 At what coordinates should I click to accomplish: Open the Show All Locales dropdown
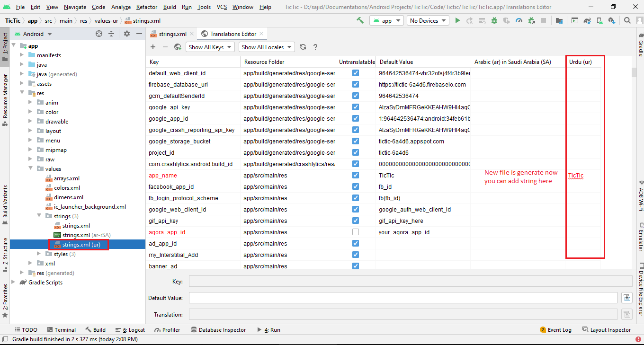tap(267, 47)
